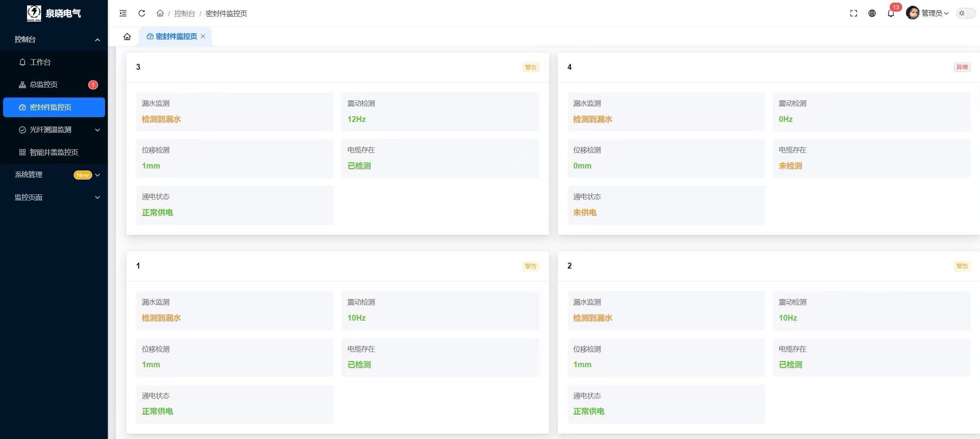Click 警告 tag on card 2
Viewport: 980px width, 439px height.
[x=962, y=267]
